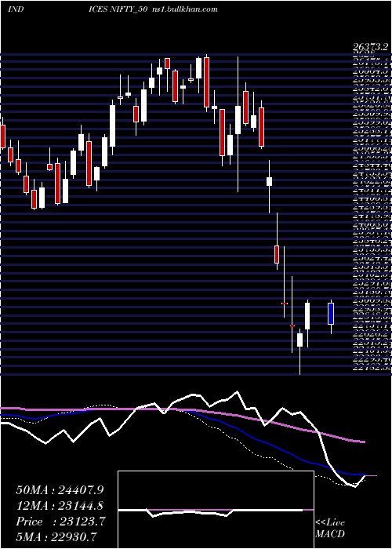Select the blue latest candlestick
The image size is (392, 549).
click(331, 314)
